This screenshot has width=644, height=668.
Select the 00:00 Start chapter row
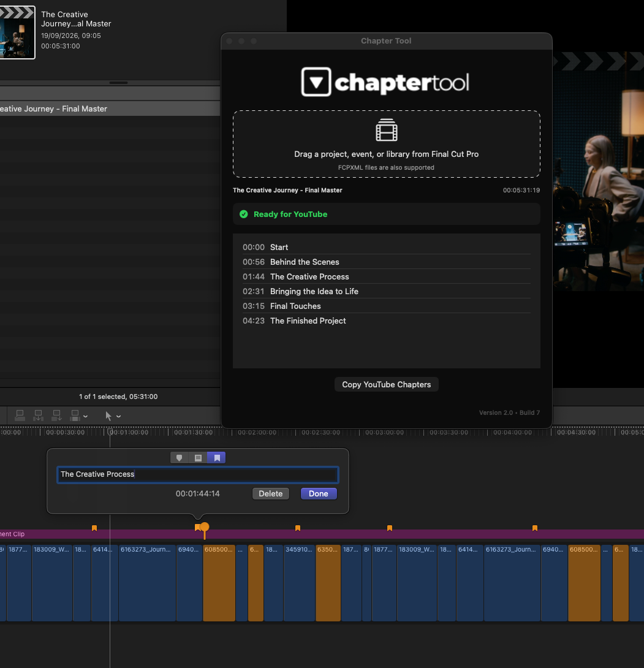pyautogui.click(x=386, y=247)
